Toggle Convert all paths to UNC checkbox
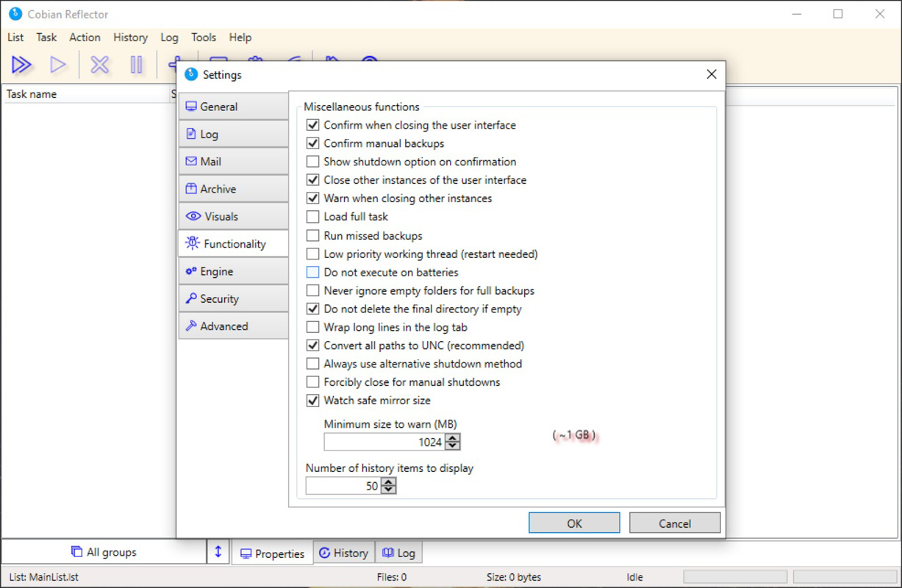Image resolution: width=902 pixels, height=588 pixels. [x=313, y=345]
